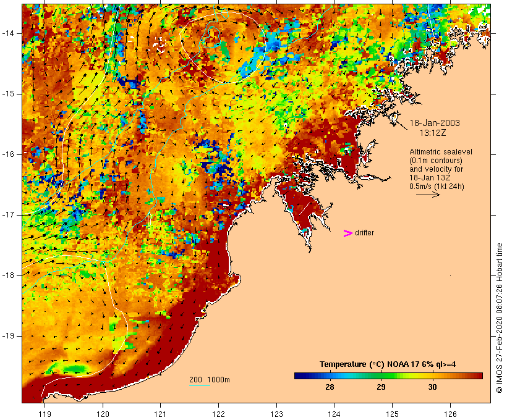Viewport: 507px width, 420px height.
Task: Click the 0.5m/s velocity scale arrow
Action: tap(428, 195)
